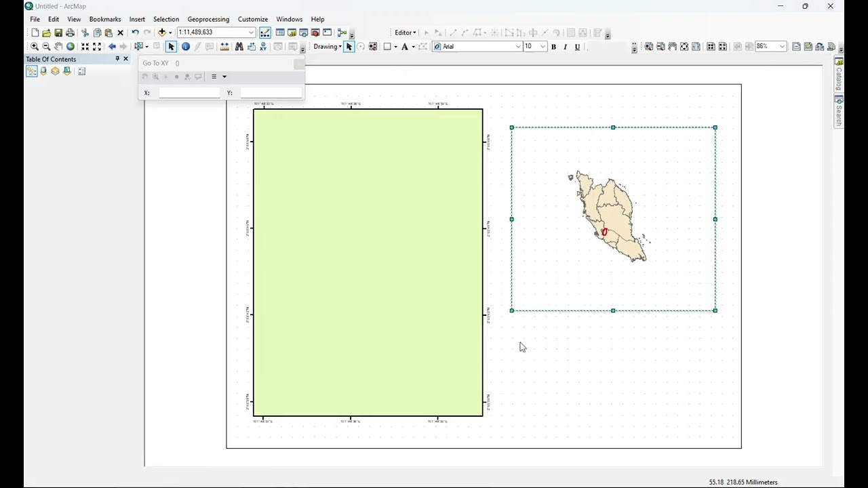Image resolution: width=868 pixels, height=488 pixels.
Task: Close the Table Of Contents panel
Action: [x=125, y=59]
